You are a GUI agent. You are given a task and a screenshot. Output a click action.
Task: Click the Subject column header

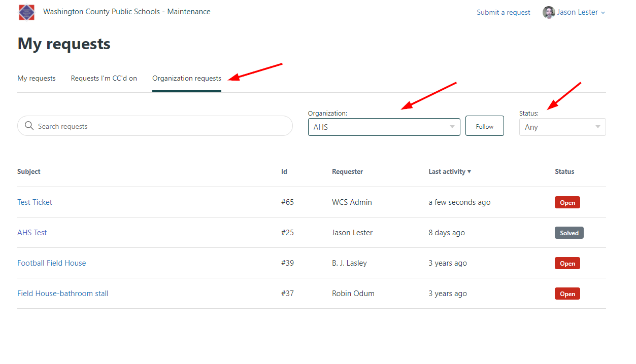tap(29, 171)
